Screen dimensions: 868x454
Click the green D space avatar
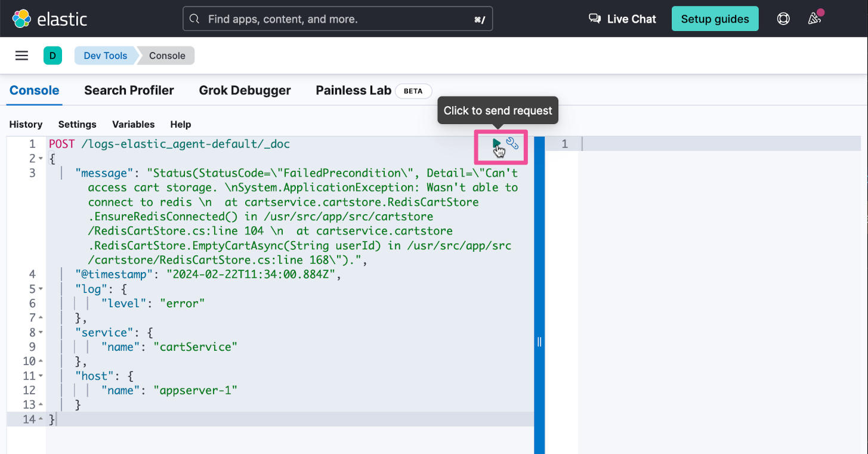click(52, 55)
